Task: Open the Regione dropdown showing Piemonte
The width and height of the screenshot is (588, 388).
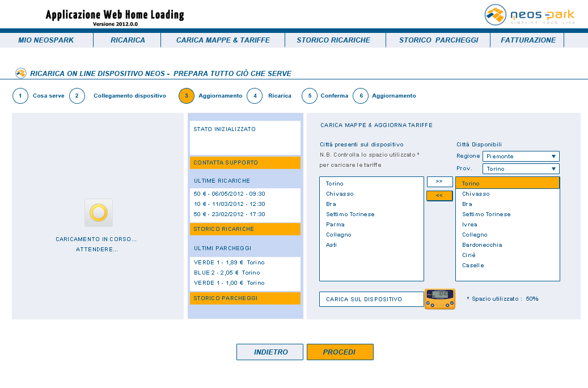Action: pyautogui.click(x=521, y=157)
